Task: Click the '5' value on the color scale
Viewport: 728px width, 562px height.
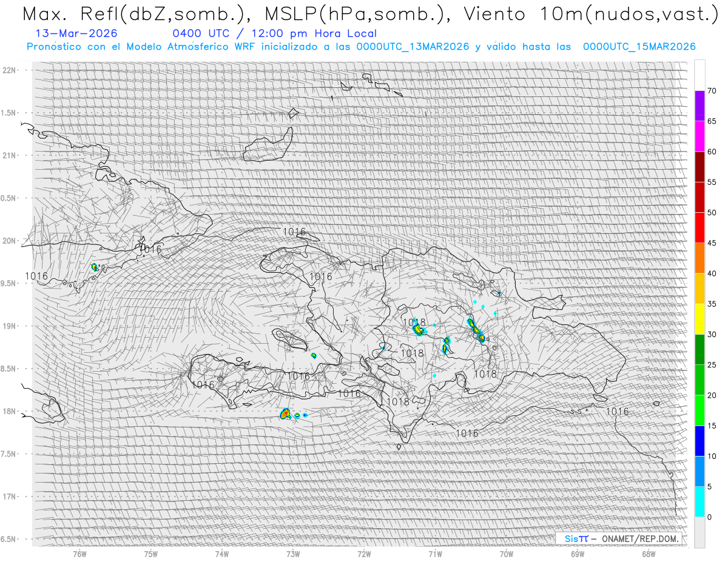Action: click(x=709, y=486)
